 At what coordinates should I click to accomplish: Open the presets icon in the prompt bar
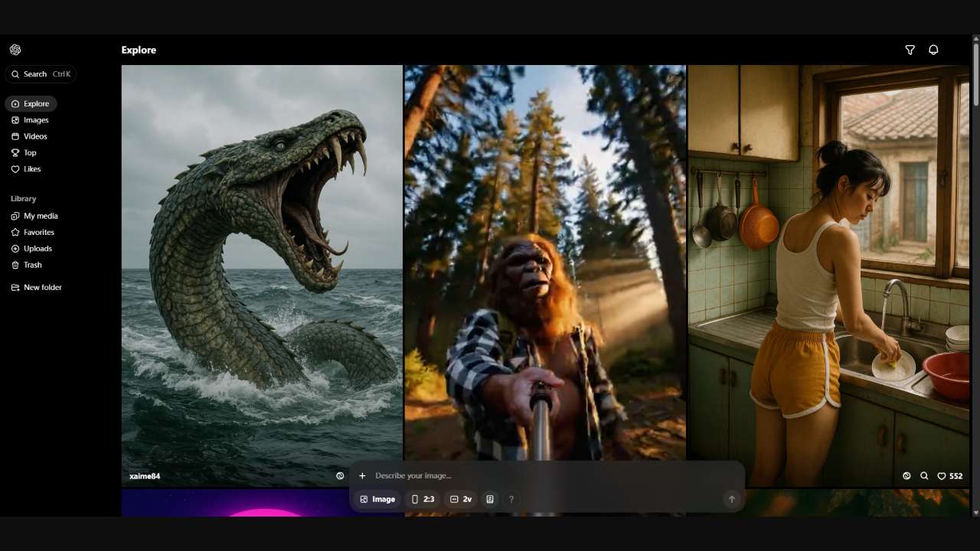(x=490, y=499)
